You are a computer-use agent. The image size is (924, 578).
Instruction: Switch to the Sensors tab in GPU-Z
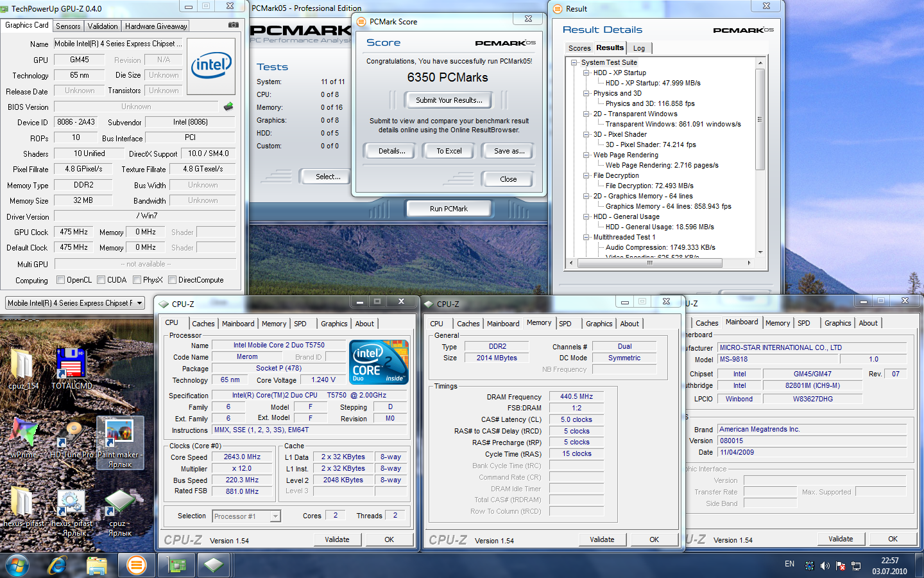(68, 26)
